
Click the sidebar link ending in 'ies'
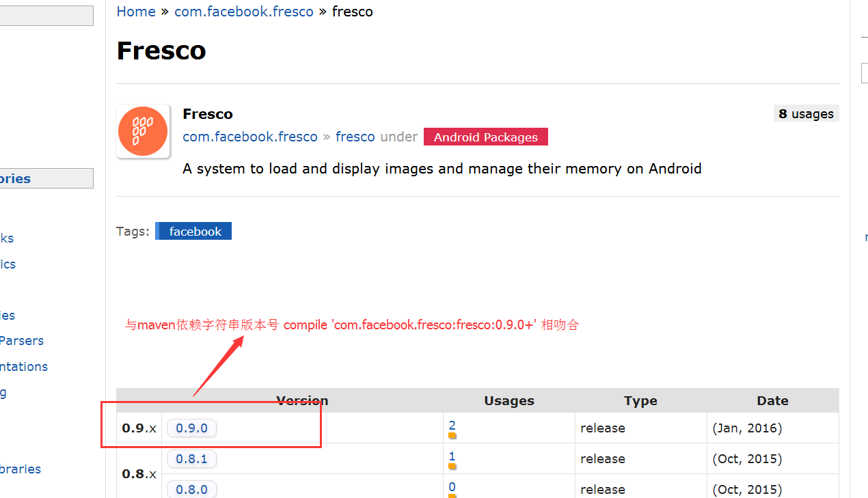pyautogui.click(x=8, y=315)
